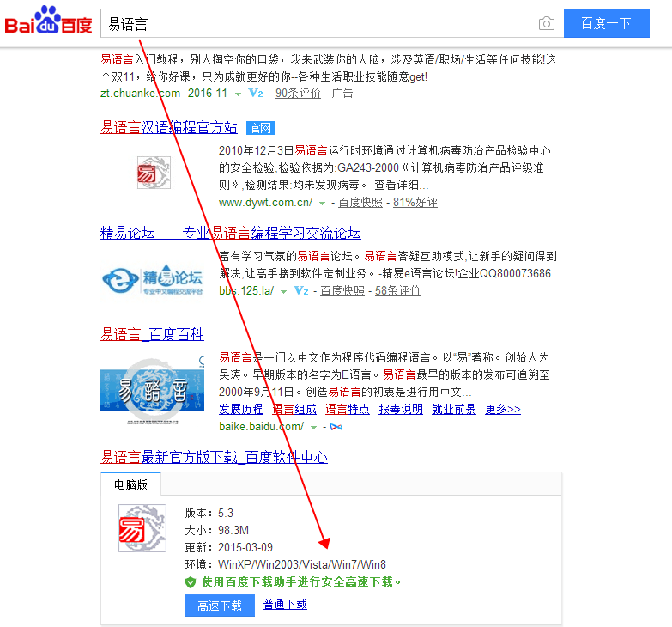Image resolution: width=672 pixels, height=627 pixels.
Task: Open 百度快照 for bbs.125.la result
Action: tap(342, 291)
